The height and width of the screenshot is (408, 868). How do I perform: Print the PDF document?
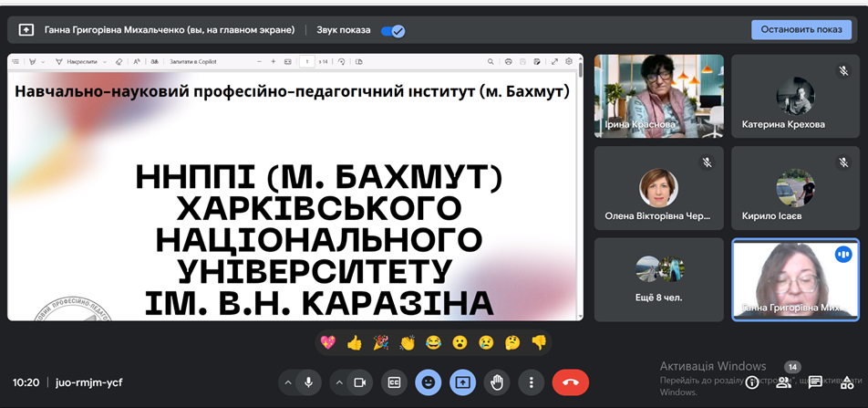coord(508,61)
